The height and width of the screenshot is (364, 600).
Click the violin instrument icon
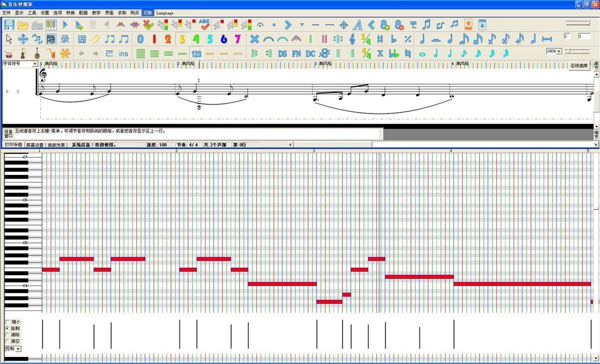pyautogui.click(x=23, y=53)
